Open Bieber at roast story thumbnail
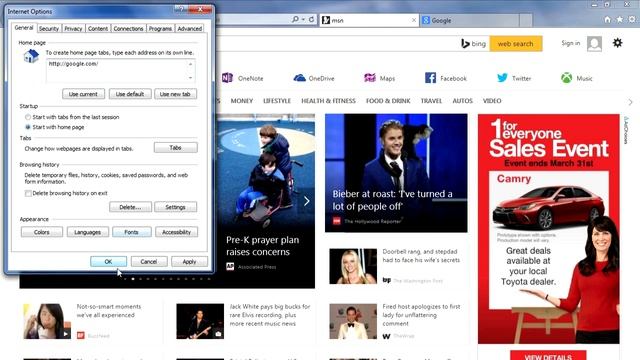Screen dimensions: 640x360 coord(396,173)
